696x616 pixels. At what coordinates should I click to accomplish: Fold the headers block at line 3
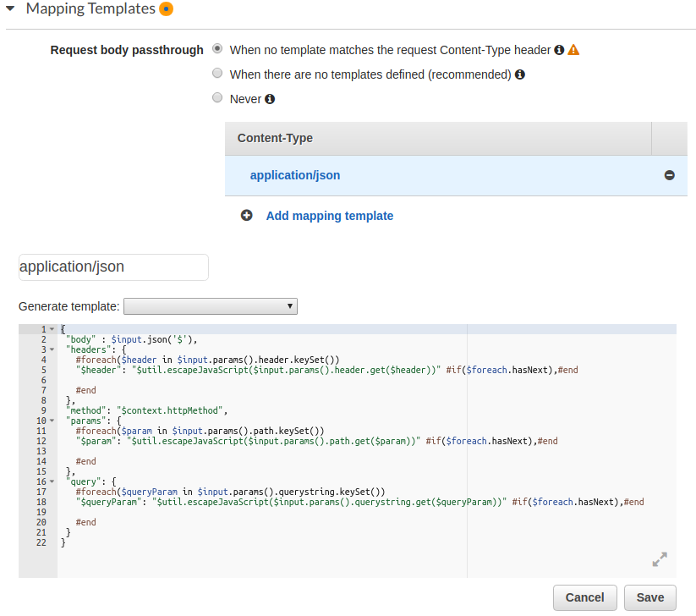click(x=52, y=349)
